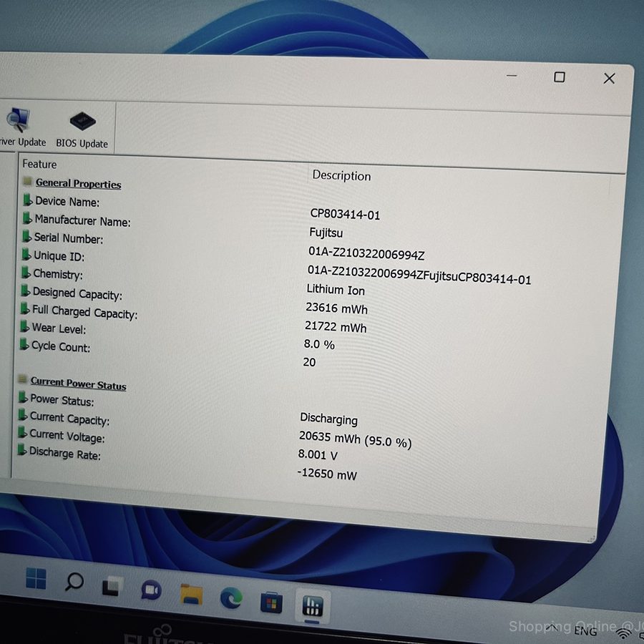The height and width of the screenshot is (644, 644).
Task: Click the 8.001 V voltage value
Action: tap(318, 454)
